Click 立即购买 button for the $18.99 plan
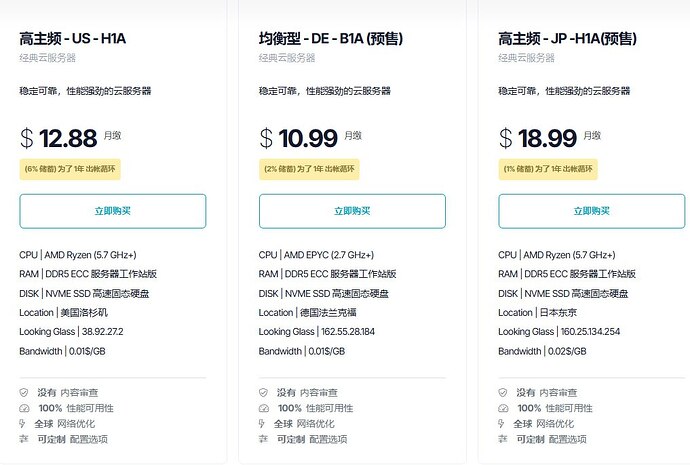The height and width of the screenshot is (465, 690). click(591, 211)
